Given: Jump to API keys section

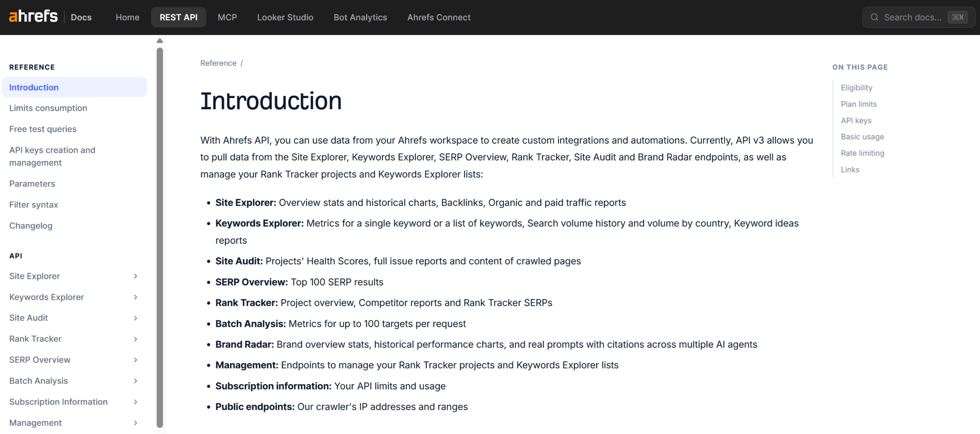Looking at the screenshot, I should click(856, 121).
